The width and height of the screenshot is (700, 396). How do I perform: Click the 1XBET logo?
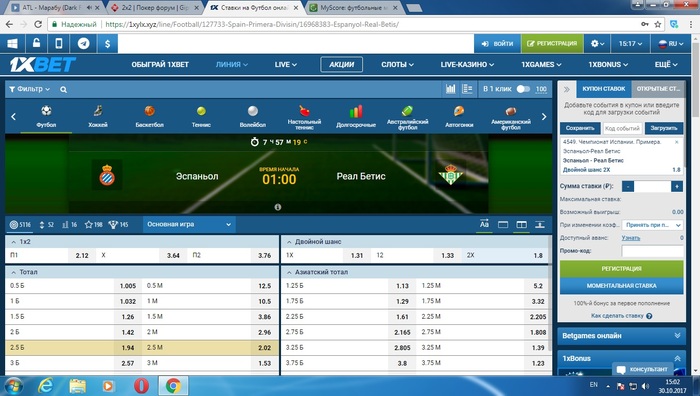[x=43, y=65]
